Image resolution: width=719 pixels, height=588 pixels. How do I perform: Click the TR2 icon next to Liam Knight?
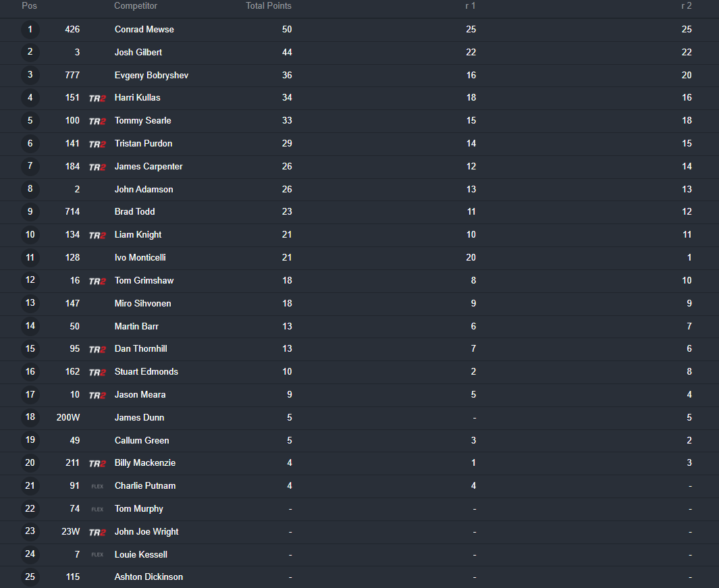click(x=97, y=236)
